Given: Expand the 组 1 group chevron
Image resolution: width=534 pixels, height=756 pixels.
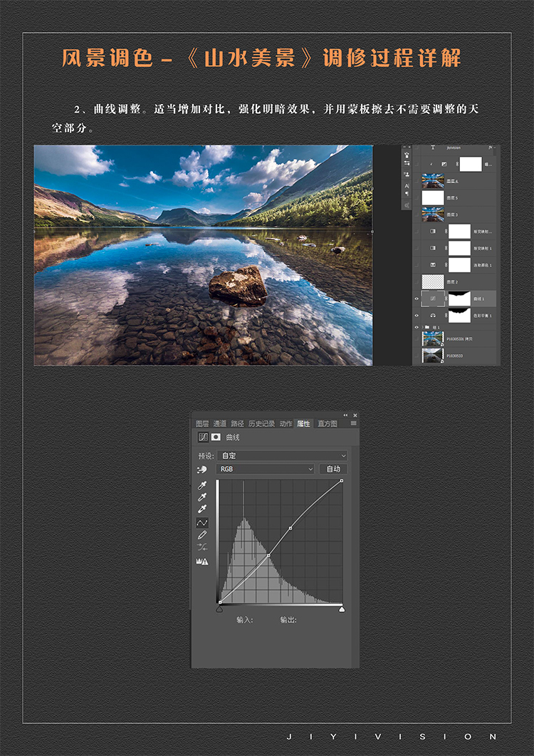Looking at the screenshot, I should pos(422,327).
